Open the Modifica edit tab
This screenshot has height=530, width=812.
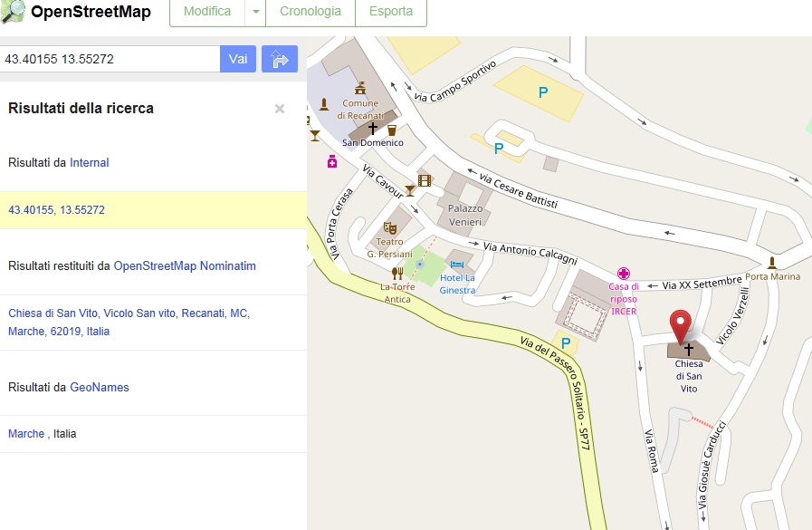point(207,12)
